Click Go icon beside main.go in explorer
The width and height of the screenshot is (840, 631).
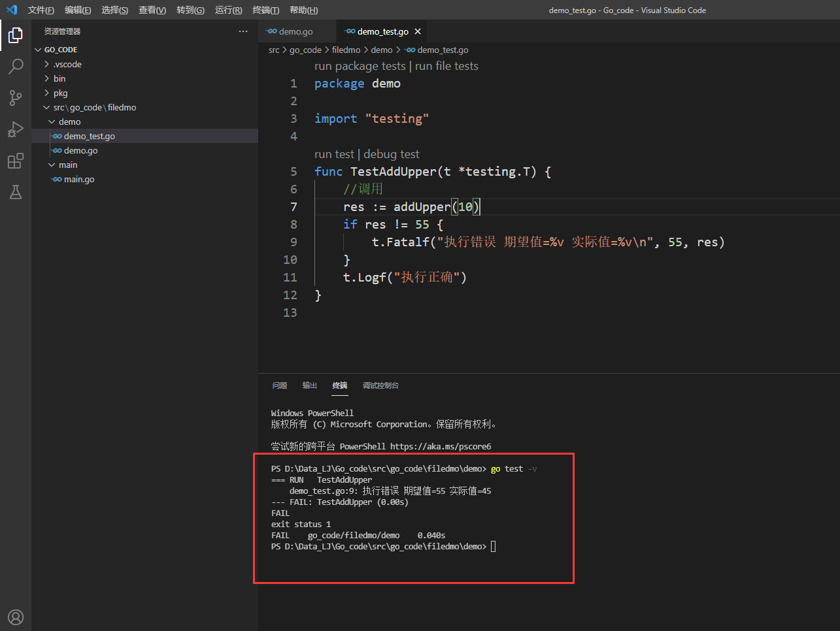coord(57,179)
